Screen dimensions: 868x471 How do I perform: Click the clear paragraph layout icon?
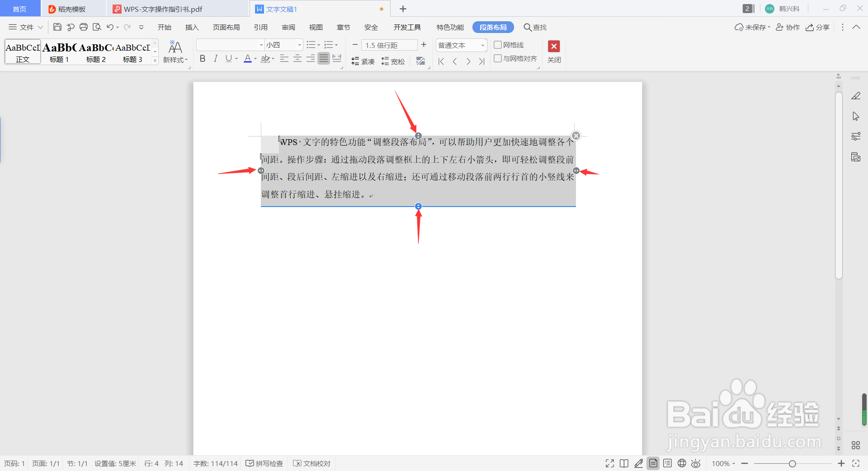[x=420, y=61]
